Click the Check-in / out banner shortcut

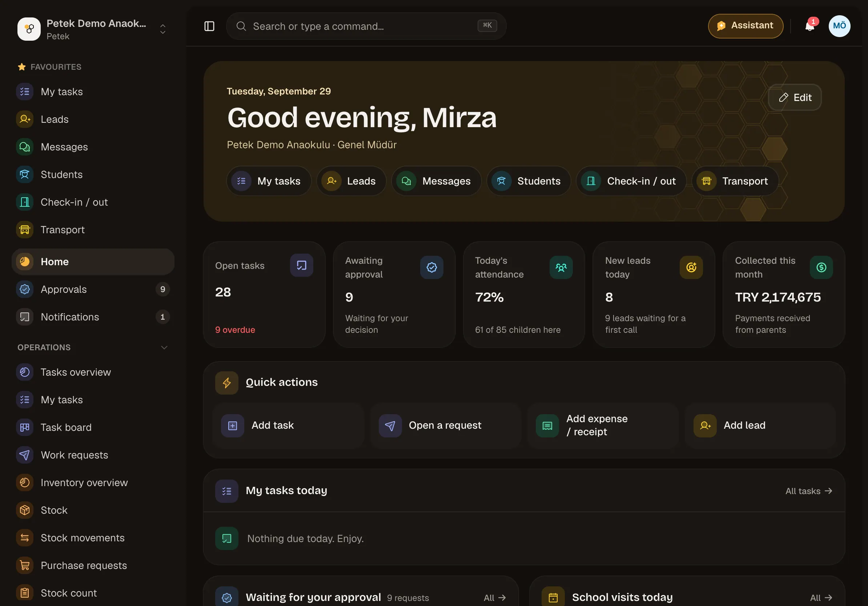point(631,181)
